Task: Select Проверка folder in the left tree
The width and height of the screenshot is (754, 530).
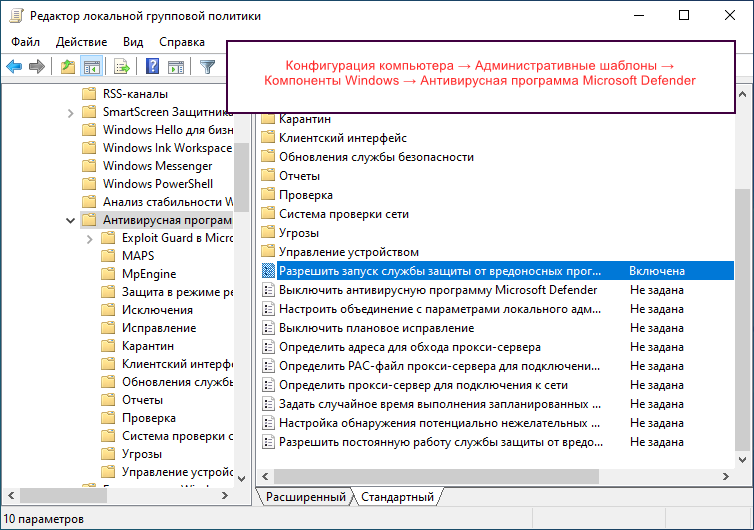Action: click(x=149, y=418)
